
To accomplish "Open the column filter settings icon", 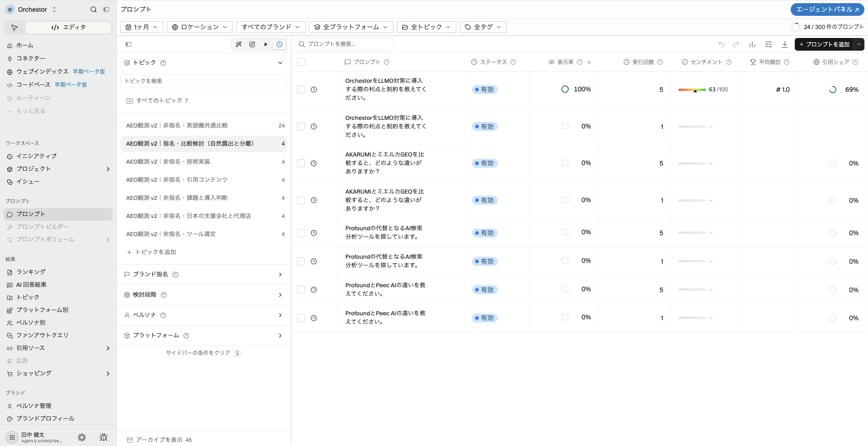I will click(769, 44).
